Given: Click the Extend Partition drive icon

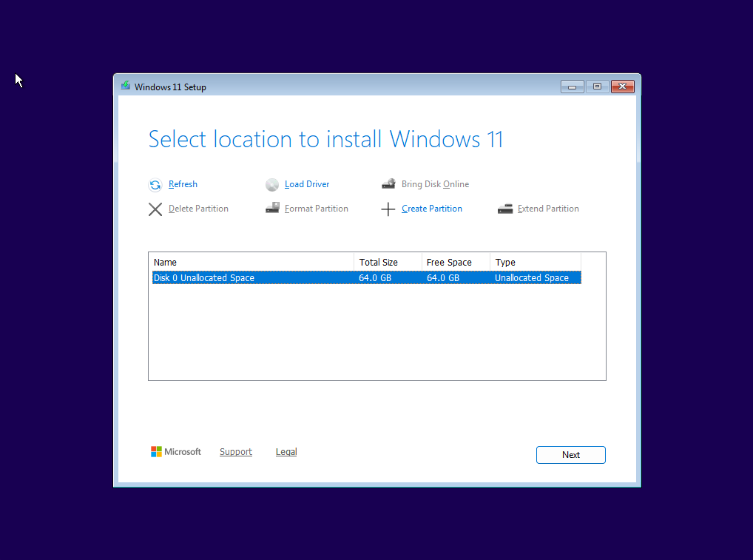Looking at the screenshot, I should (x=505, y=209).
